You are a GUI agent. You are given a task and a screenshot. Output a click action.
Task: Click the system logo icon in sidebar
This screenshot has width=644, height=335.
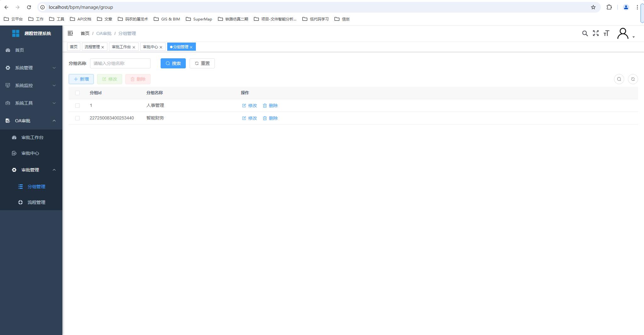pos(16,33)
